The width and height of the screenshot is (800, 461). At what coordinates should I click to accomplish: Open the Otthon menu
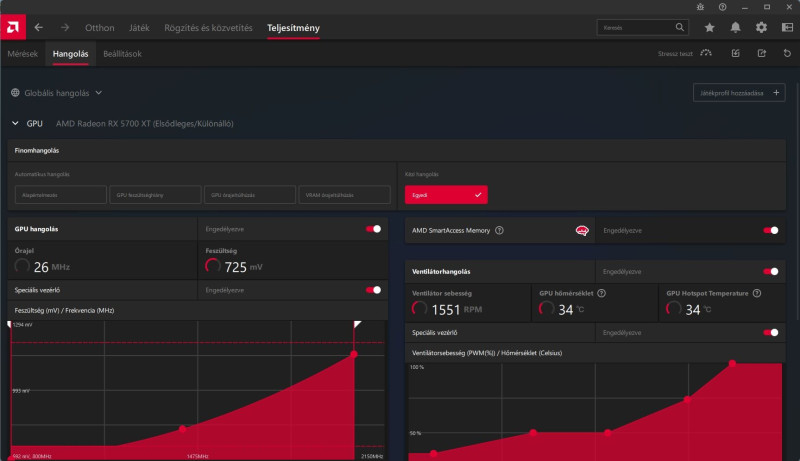click(99, 28)
